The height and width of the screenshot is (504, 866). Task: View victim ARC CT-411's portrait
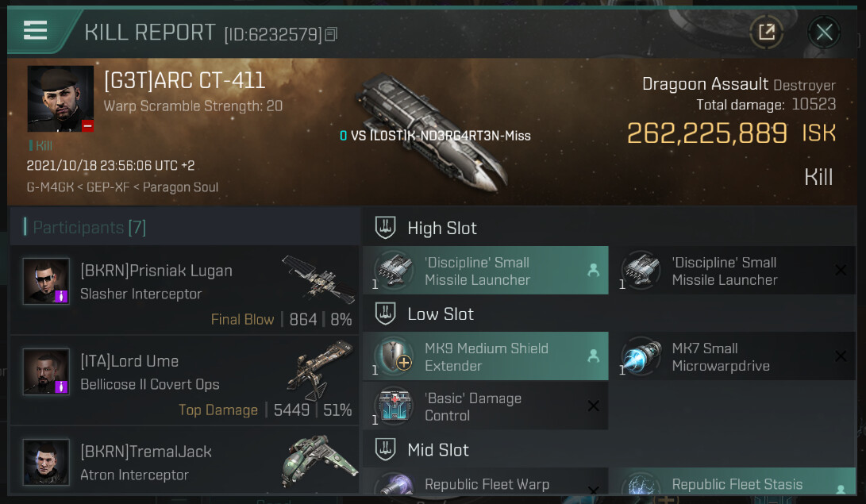(60, 98)
